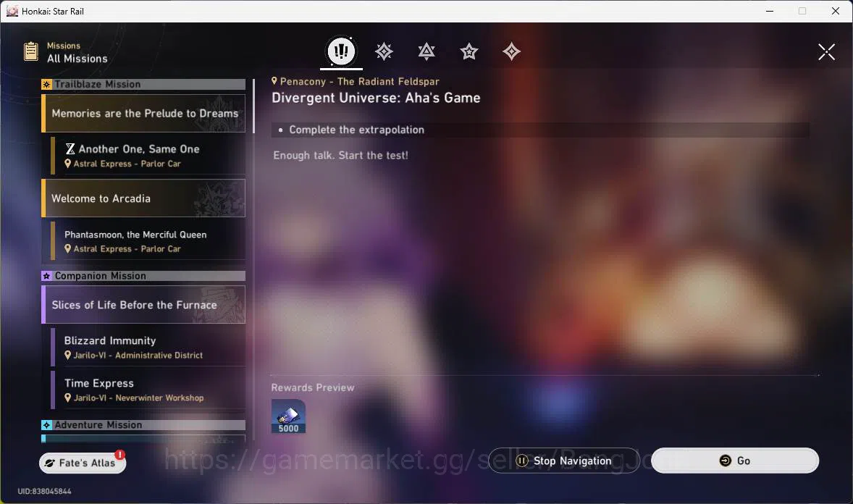Click the 5000 reward item thumbnail
853x504 pixels.
coord(288,416)
